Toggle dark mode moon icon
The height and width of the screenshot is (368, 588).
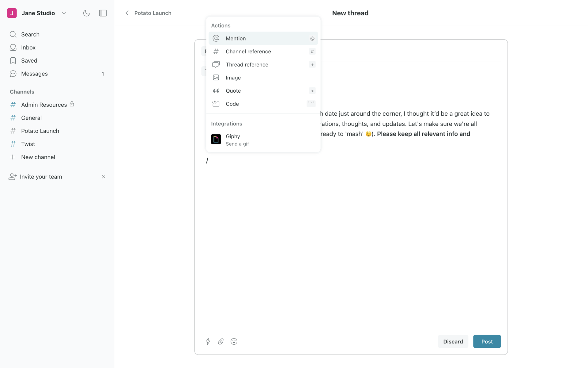[x=87, y=13]
